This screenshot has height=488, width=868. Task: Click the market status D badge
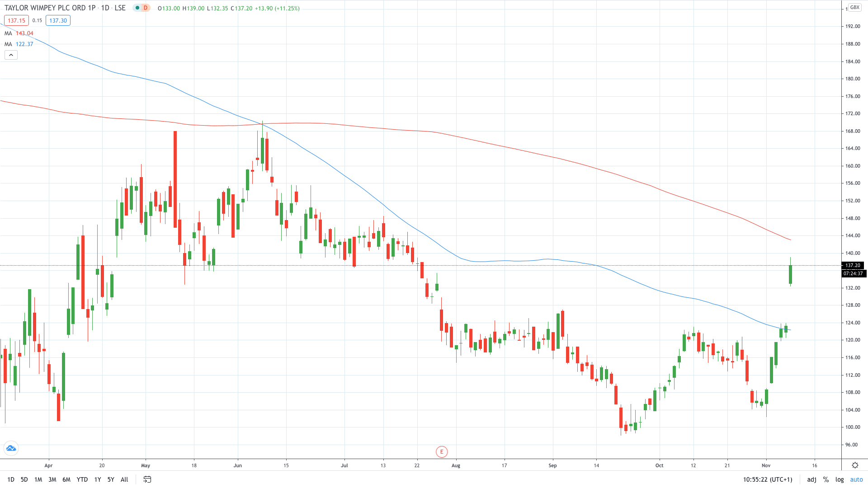(x=146, y=8)
